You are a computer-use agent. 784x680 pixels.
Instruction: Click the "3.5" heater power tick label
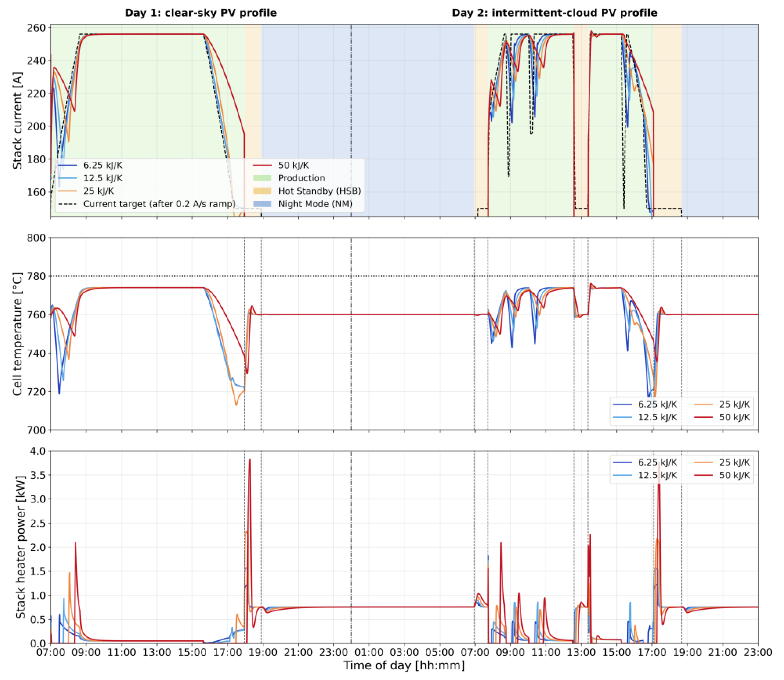[38, 475]
